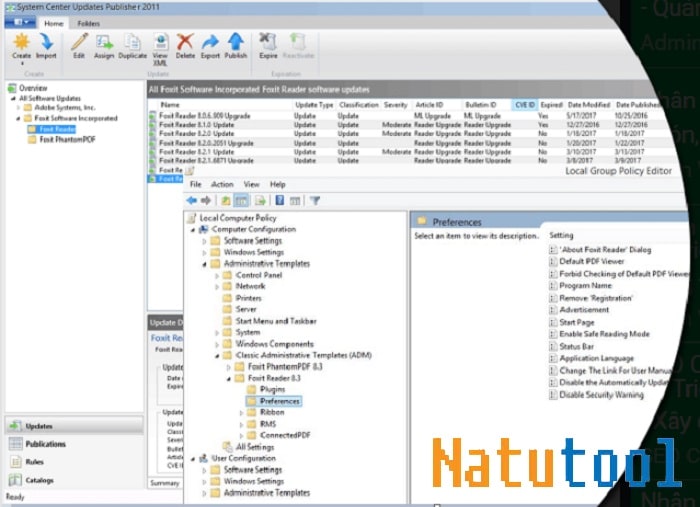Sort list by the Severity column header

click(x=395, y=104)
